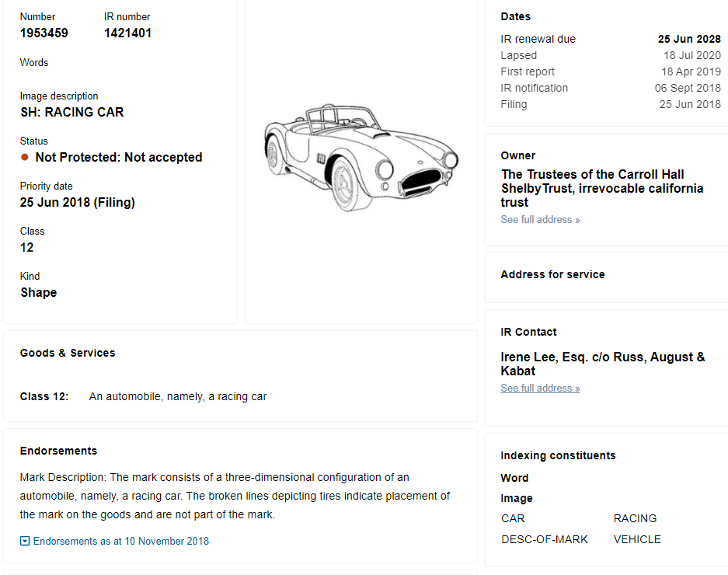Open the IR Contact See full address link

(540, 389)
